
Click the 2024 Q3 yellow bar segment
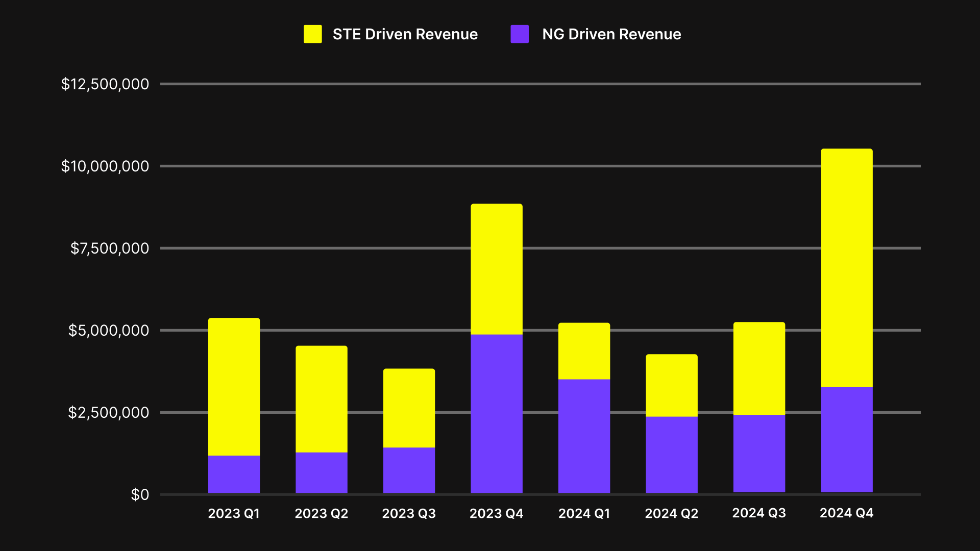coord(759,368)
